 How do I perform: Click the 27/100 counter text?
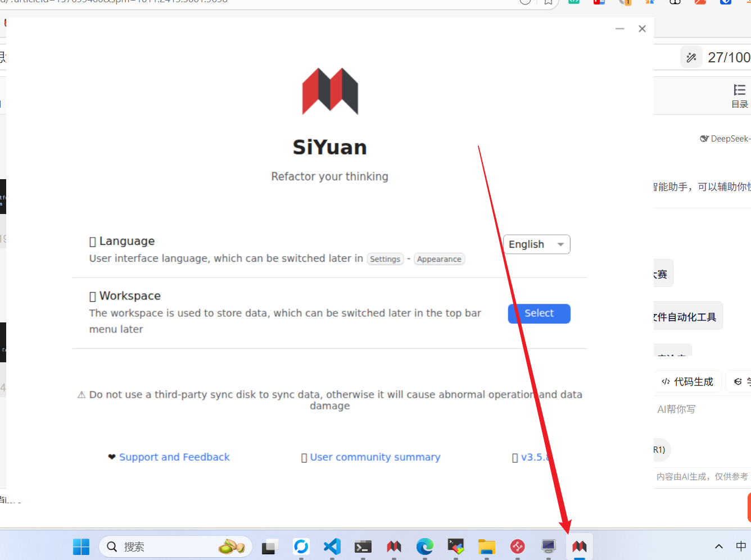pyautogui.click(x=729, y=57)
